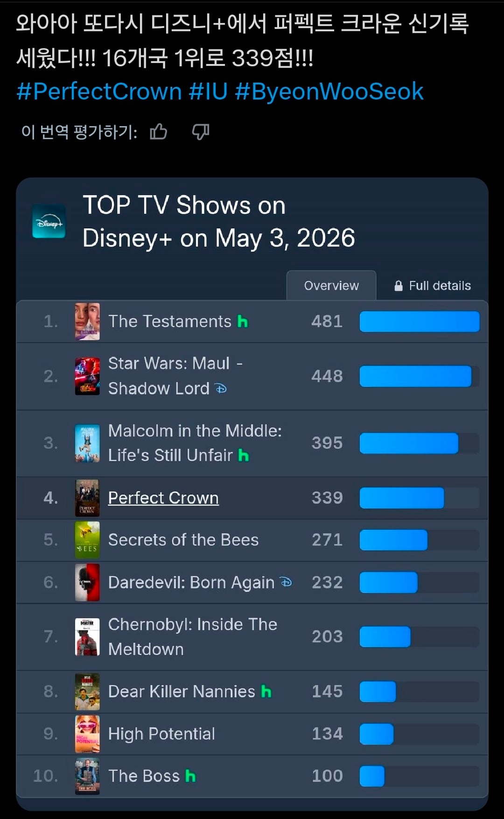504x819 pixels.
Task: Click the Perfect Crown score bar
Action: [x=420, y=498]
